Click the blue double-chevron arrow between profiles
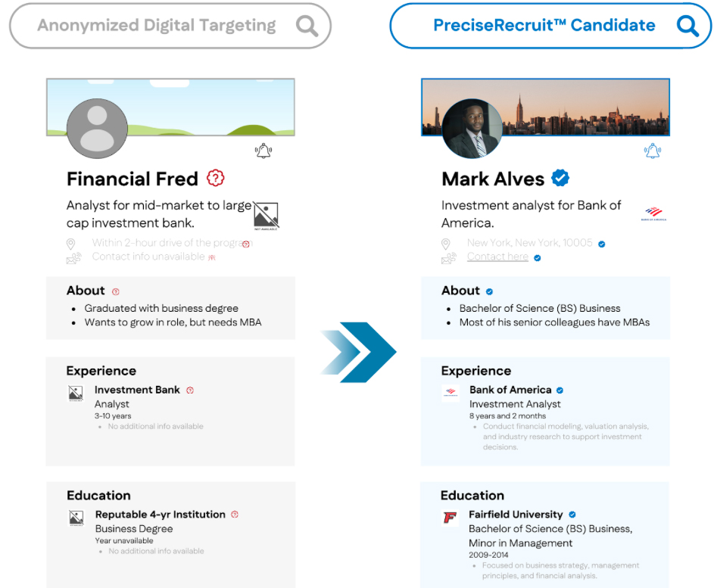 click(358, 352)
